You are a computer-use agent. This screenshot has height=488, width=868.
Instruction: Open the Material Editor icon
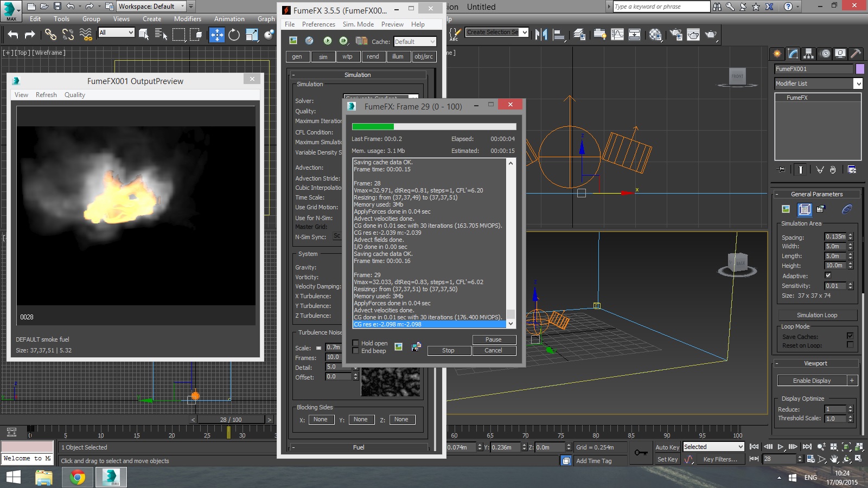click(655, 35)
